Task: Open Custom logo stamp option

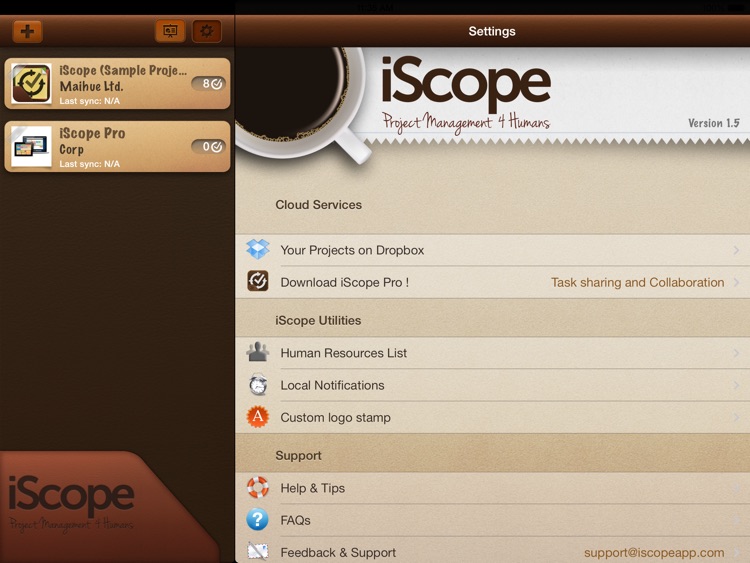Action: [493, 418]
